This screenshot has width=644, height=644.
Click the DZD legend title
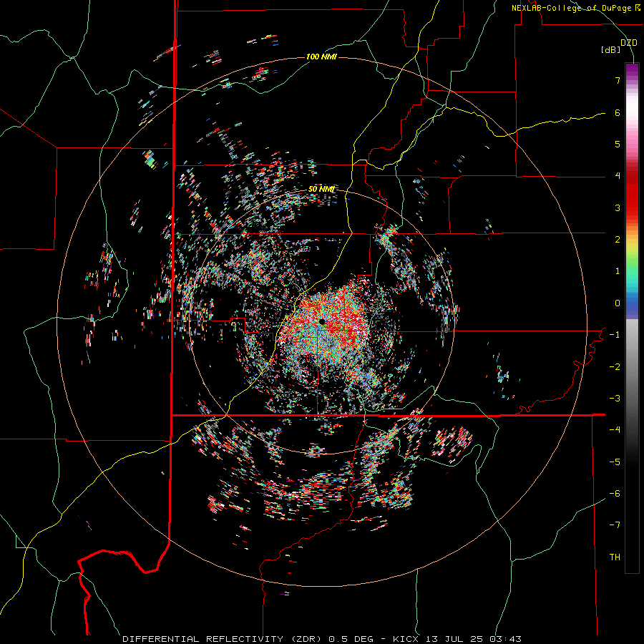click(x=629, y=43)
